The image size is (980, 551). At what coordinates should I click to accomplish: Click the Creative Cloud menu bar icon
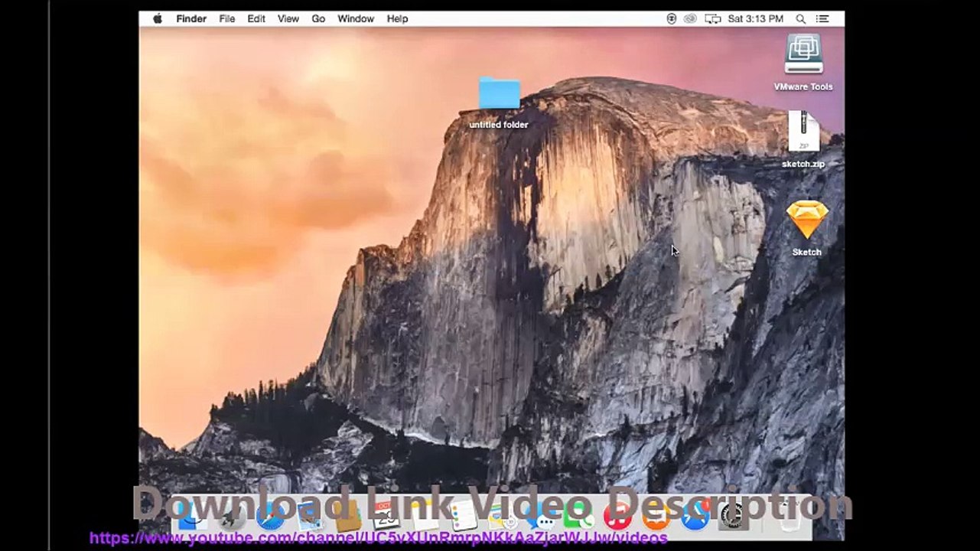pyautogui.click(x=691, y=18)
